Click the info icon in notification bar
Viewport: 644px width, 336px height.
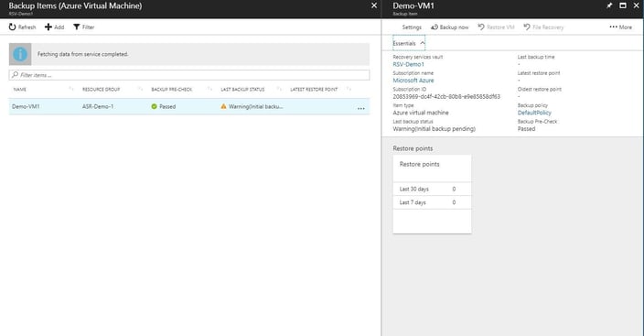tap(20, 54)
